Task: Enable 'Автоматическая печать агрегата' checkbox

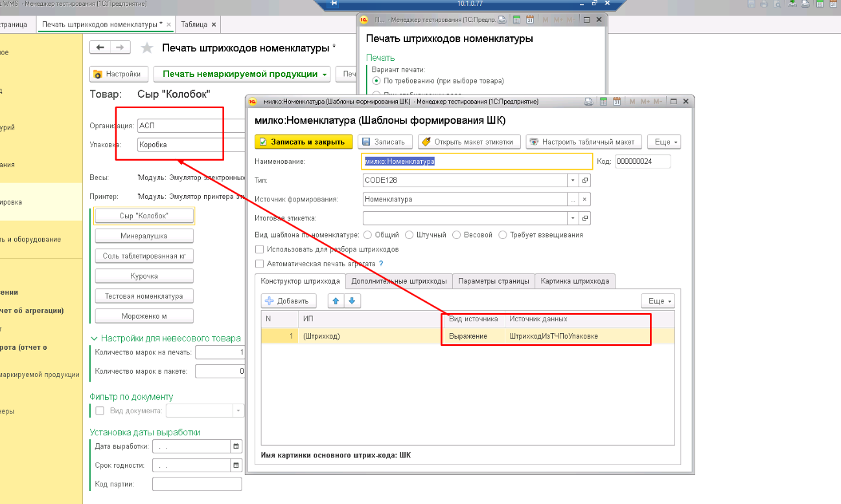Action: [x=260, y=264]
